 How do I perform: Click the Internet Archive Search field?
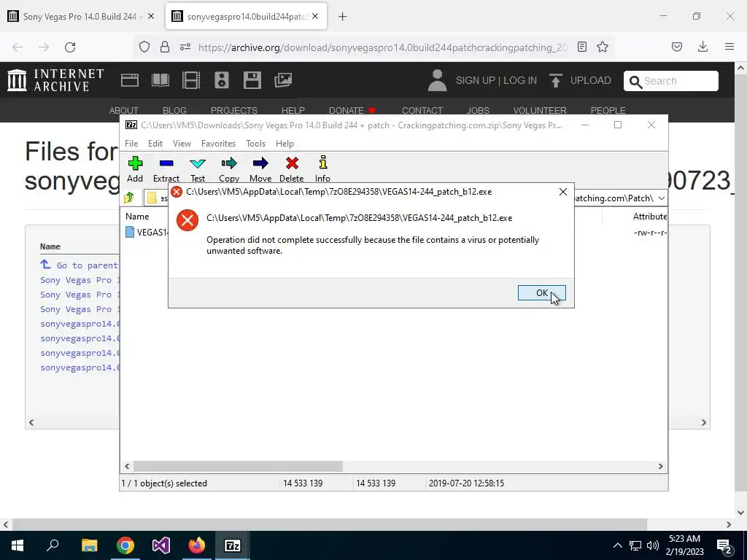[x=671, y=81]
